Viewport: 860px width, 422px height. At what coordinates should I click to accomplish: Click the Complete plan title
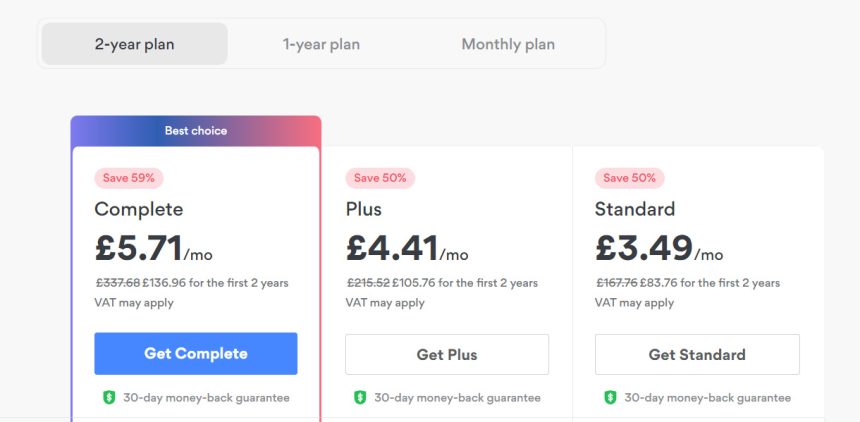point(139,209)
